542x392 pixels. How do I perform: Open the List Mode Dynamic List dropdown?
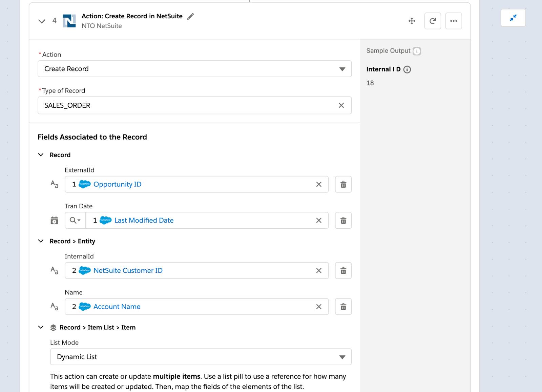tap(201, 357)
